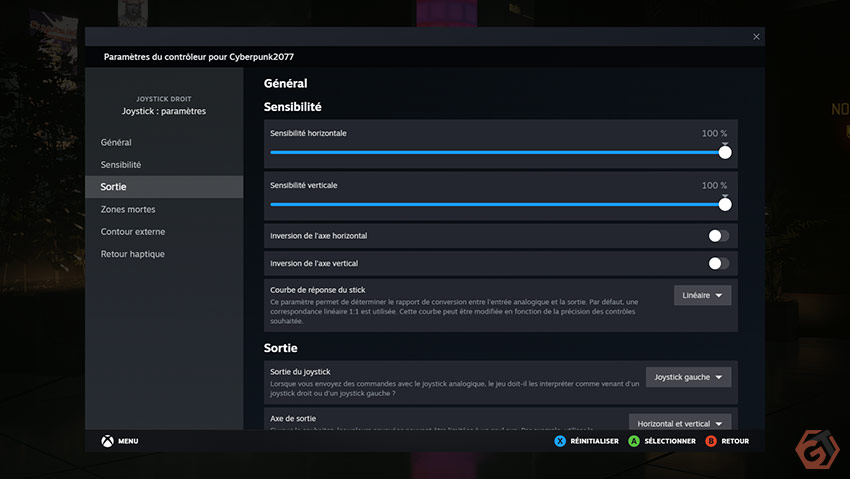Click the RÉINITIALISER label
850x479 pixels.
pos(594,441)
